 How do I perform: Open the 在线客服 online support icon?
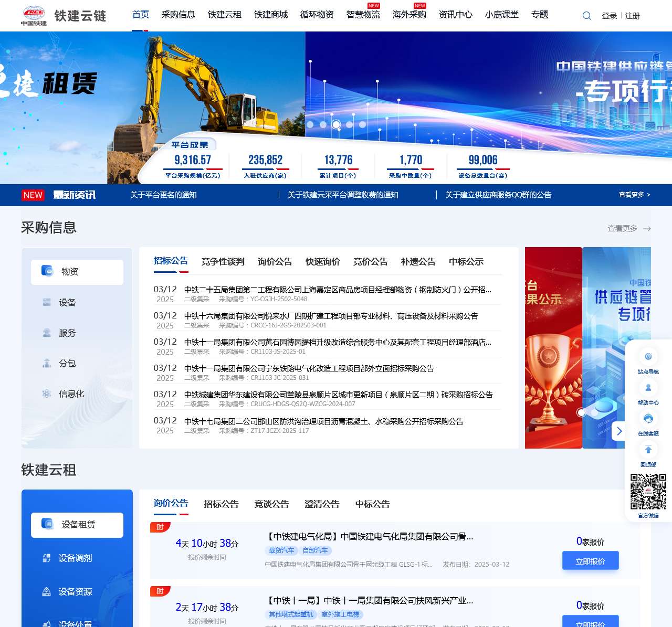648,419
